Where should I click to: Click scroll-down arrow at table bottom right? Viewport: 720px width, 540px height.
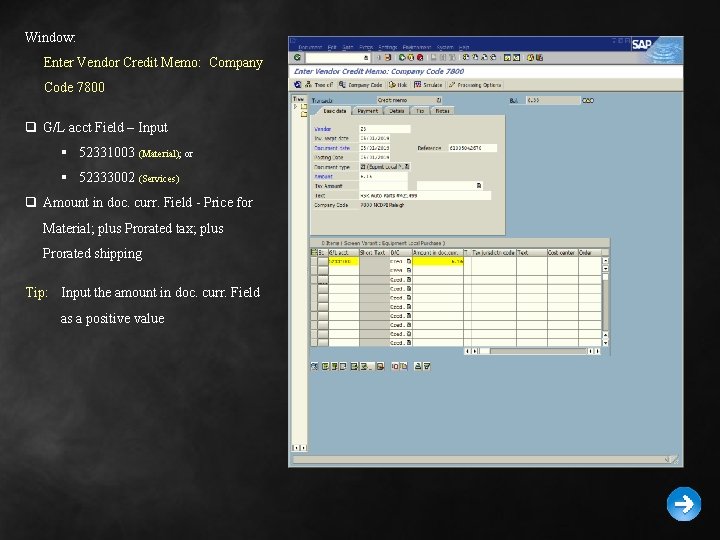[605, 343]
